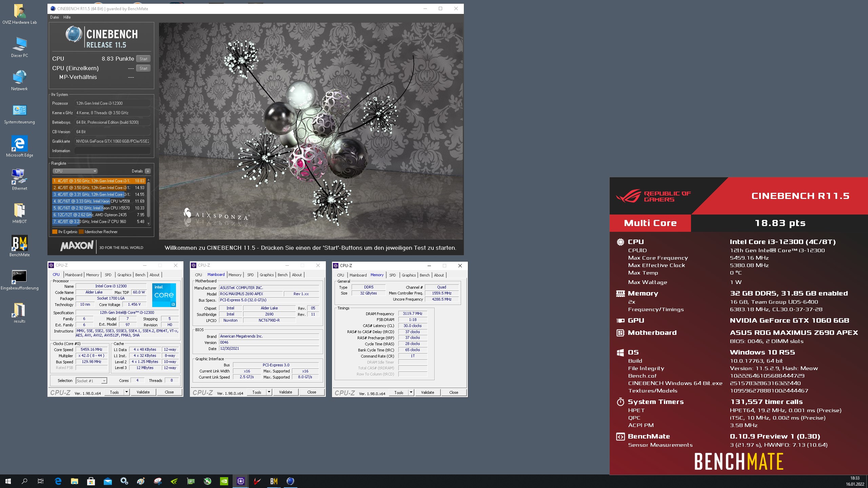Open Tools dropdown arrow in CPU-Z Mainboard window
The image size is (868, 488).
click(x=269, y=392)
